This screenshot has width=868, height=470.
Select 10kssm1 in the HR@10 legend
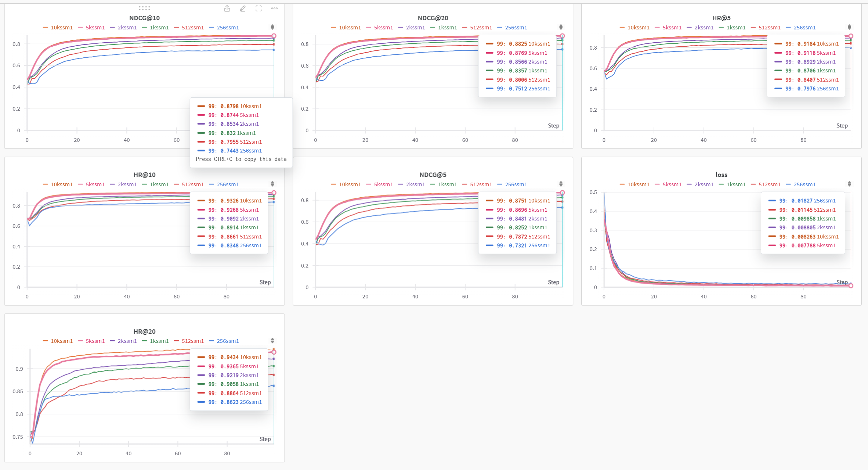point(62,184)
